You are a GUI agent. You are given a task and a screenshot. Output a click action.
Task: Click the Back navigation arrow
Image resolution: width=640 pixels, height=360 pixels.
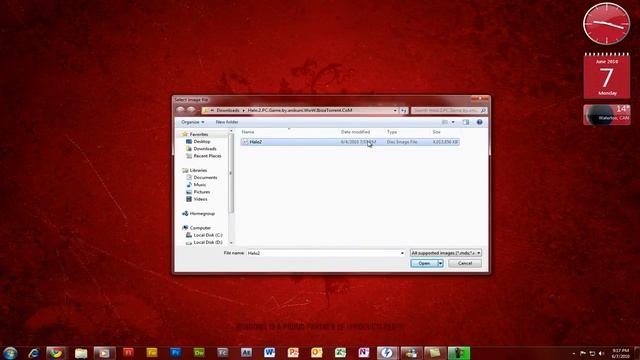coord(180,110)
